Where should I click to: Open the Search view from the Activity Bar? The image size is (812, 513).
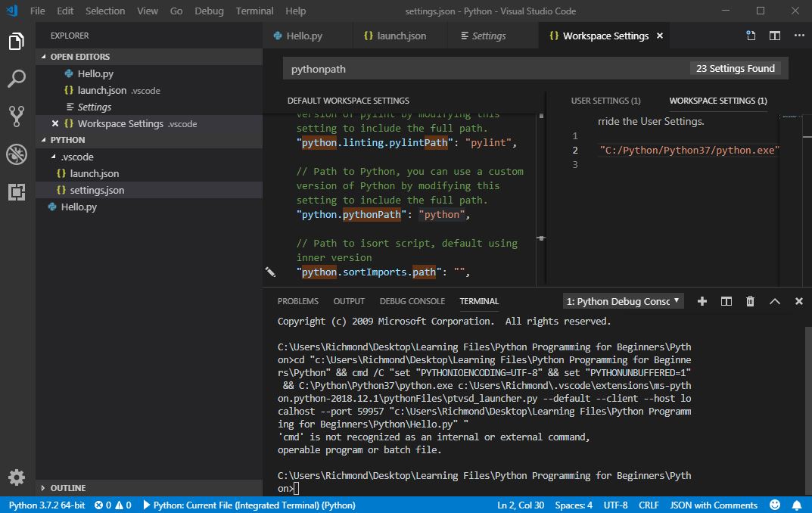click(x=17, y=79)
